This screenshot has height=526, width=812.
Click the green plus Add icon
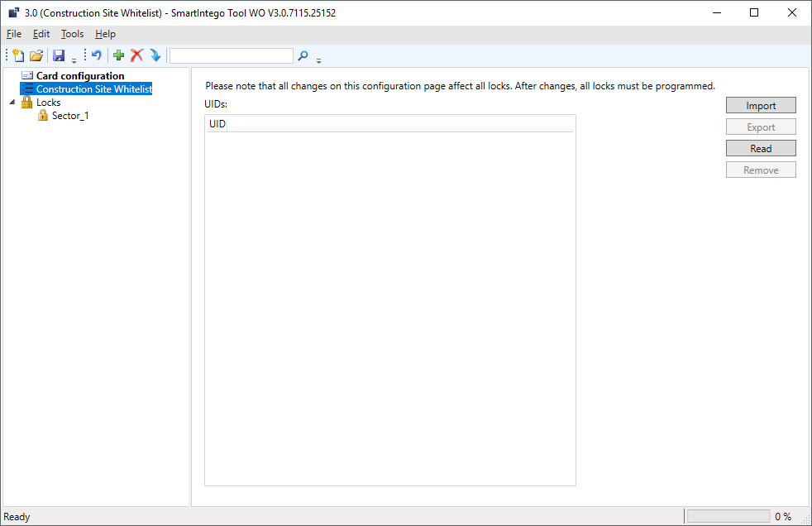pyautogui.click(x=119, y=55)
